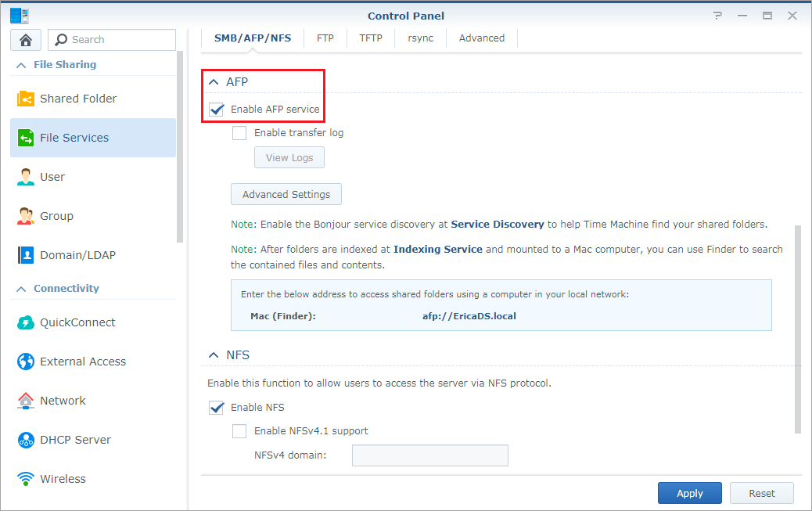Image resolution: width=812 pixels, height=511 pixels.
Task: Click the help question mark icon
Action: (x=717, y=16)
